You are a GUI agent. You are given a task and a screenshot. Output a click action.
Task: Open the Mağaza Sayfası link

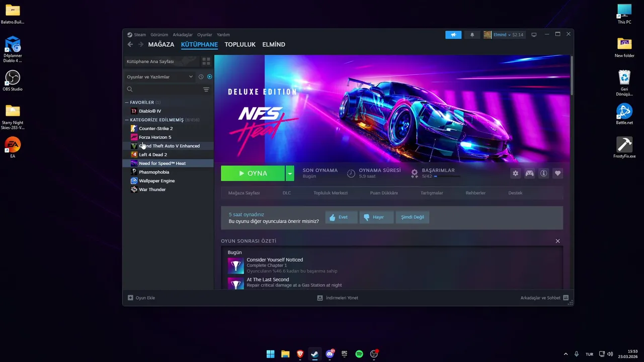point(244,193)
